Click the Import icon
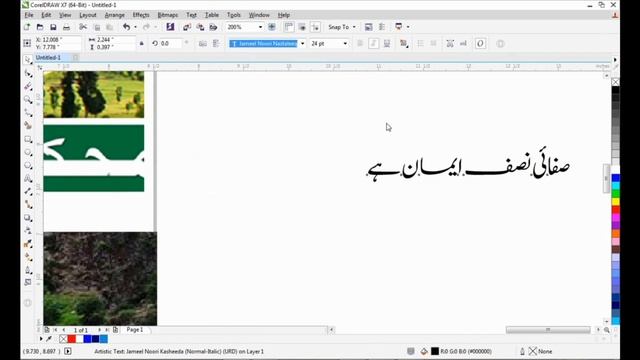The width and height of the screenshot is (640, 360). pos(187,27)
